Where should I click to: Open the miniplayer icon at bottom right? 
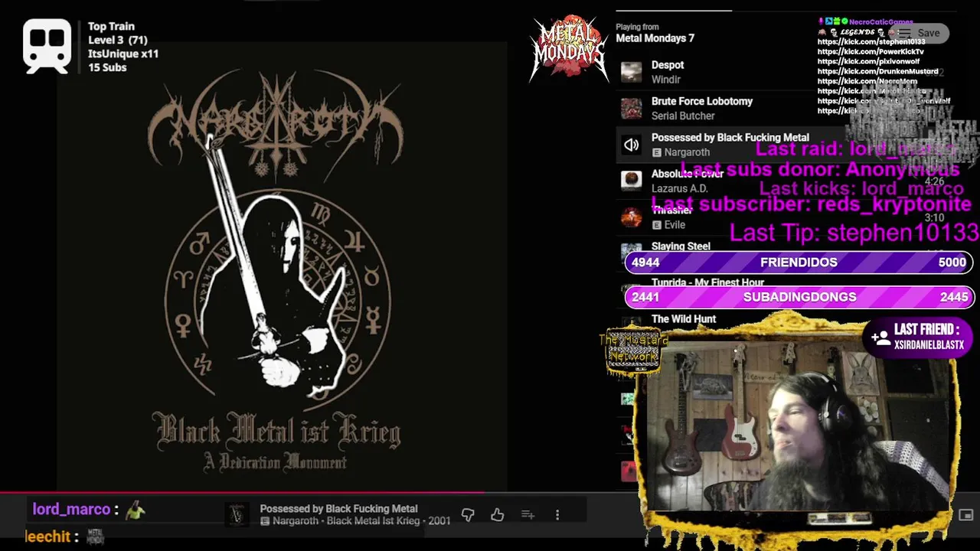[x=966, y=515]
